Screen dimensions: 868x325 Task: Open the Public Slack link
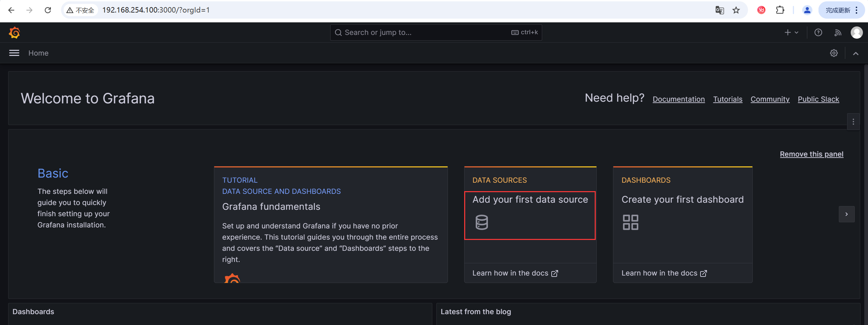click(818, 99)
